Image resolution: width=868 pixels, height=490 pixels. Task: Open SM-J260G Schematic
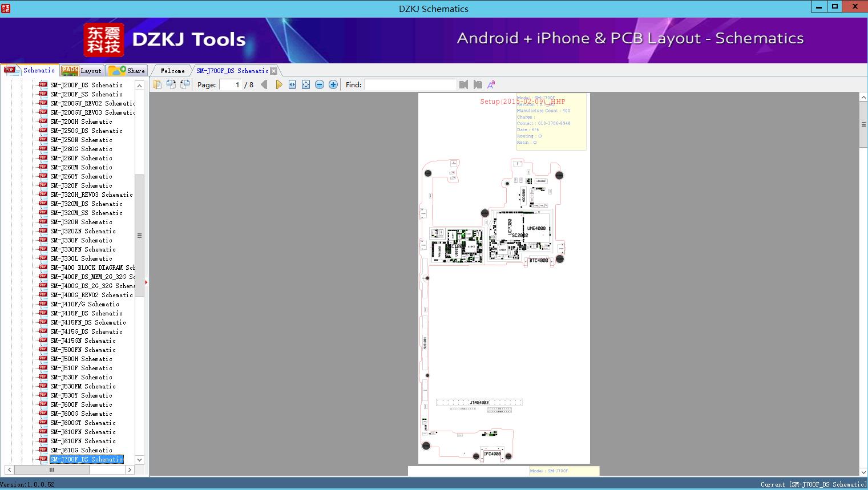click(x=81, y=149)
